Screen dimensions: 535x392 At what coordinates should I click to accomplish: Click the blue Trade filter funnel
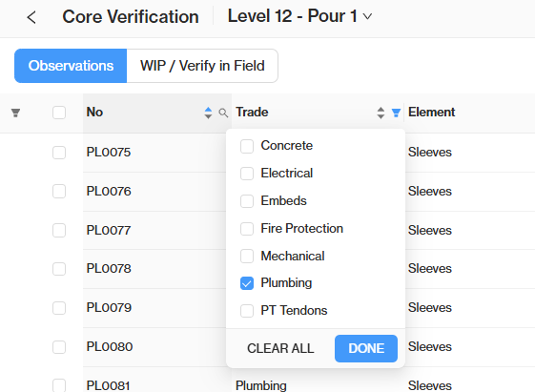tap(396, 113)
